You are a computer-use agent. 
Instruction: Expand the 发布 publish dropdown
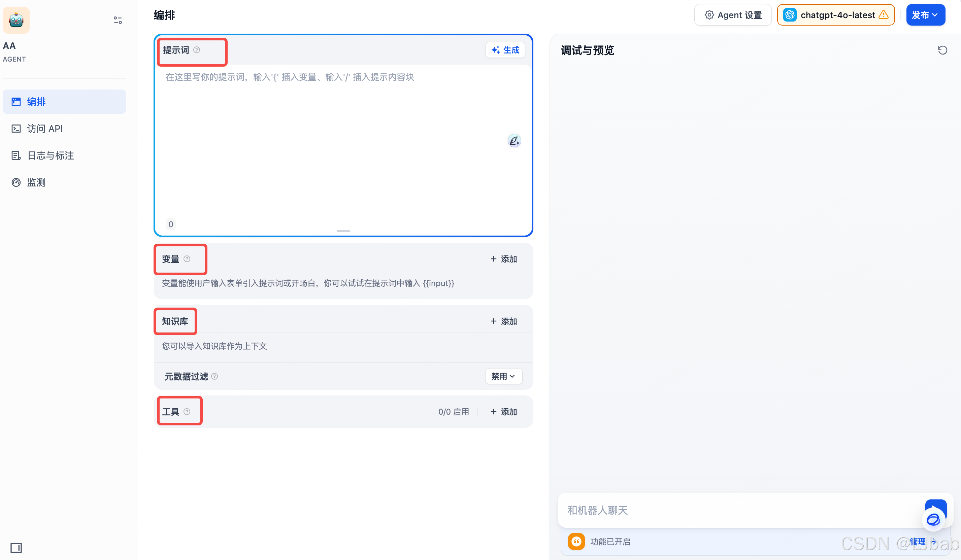pos(925,15)
